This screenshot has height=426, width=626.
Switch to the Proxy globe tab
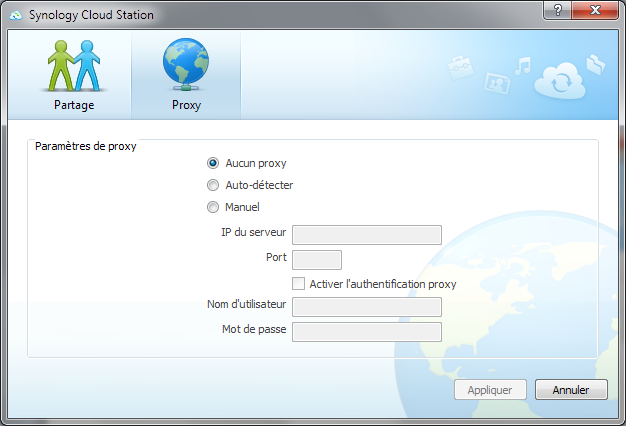(x=186, y=75)
